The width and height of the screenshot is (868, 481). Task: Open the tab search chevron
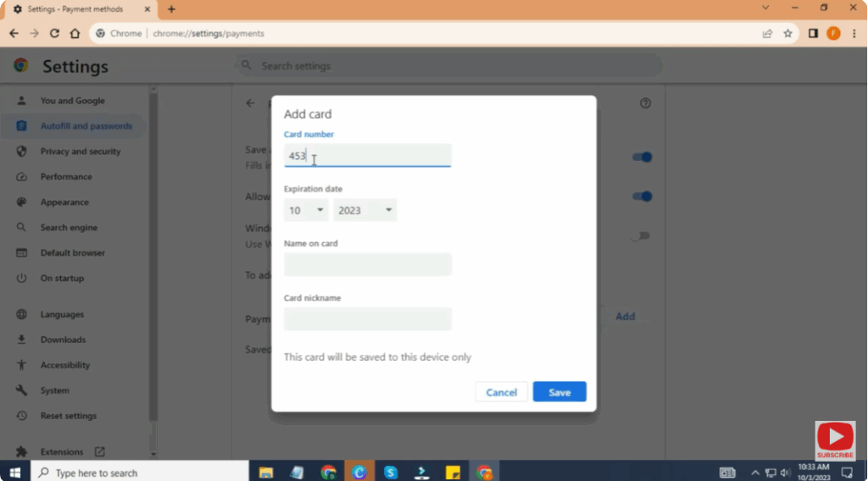click(x=765, y=8)
